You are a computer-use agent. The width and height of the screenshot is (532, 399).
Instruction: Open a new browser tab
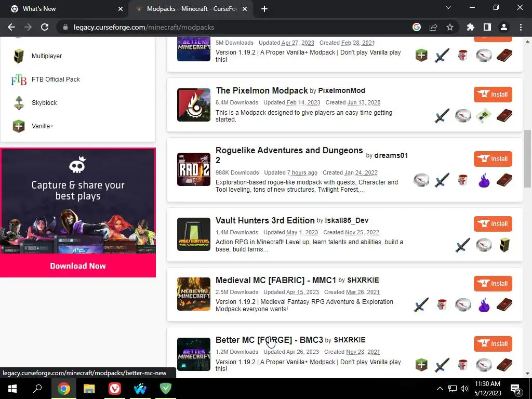point(264,9)
